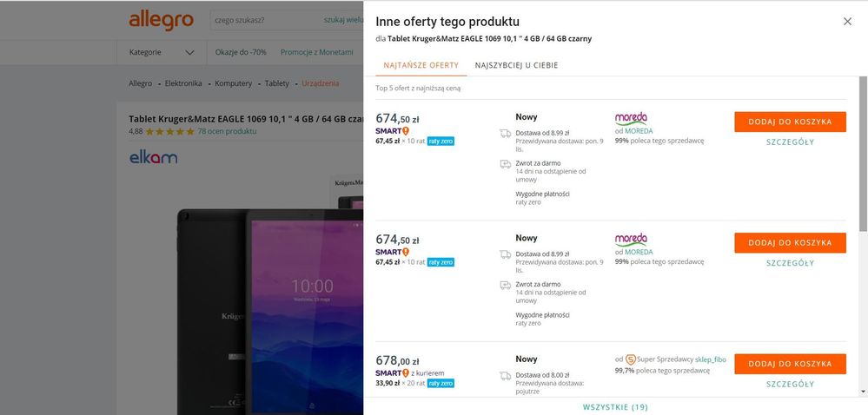The image size is (868, 415).
Task: Add first 674,50 zł offer to cart
Action: tap(790, 122)
